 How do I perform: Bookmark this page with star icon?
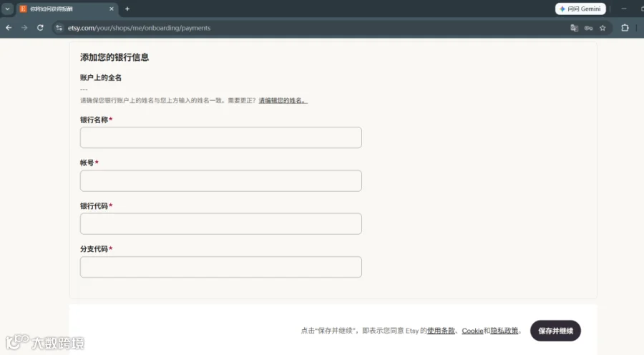(x=602, y=28)
